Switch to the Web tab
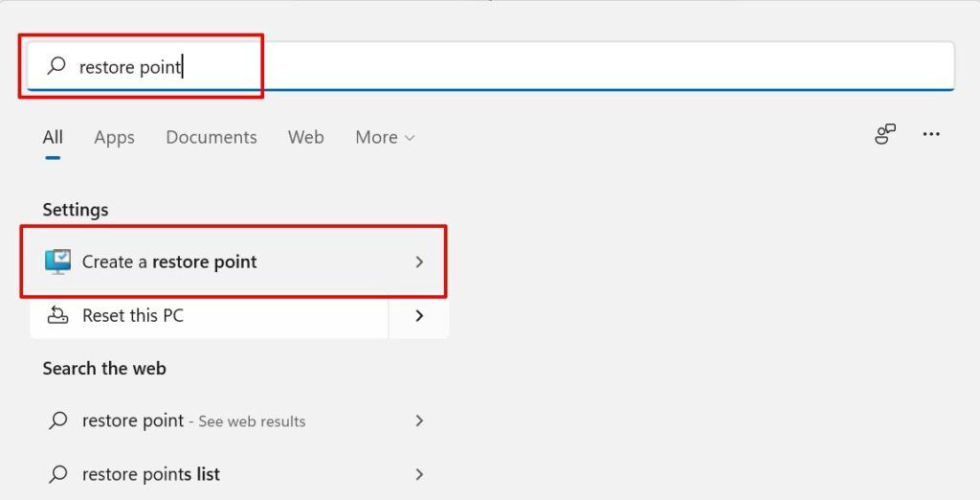The width and height of the screenshot is (980, 500). (306, 137)
